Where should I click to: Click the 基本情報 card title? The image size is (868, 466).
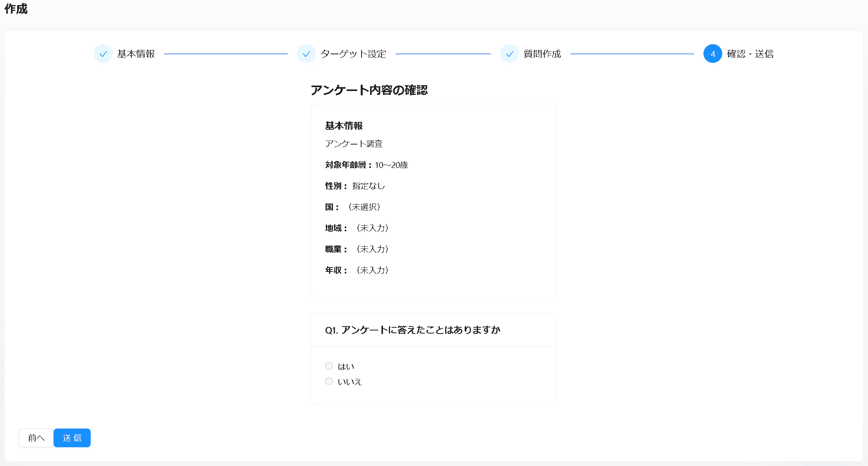(x=344, y=126)
